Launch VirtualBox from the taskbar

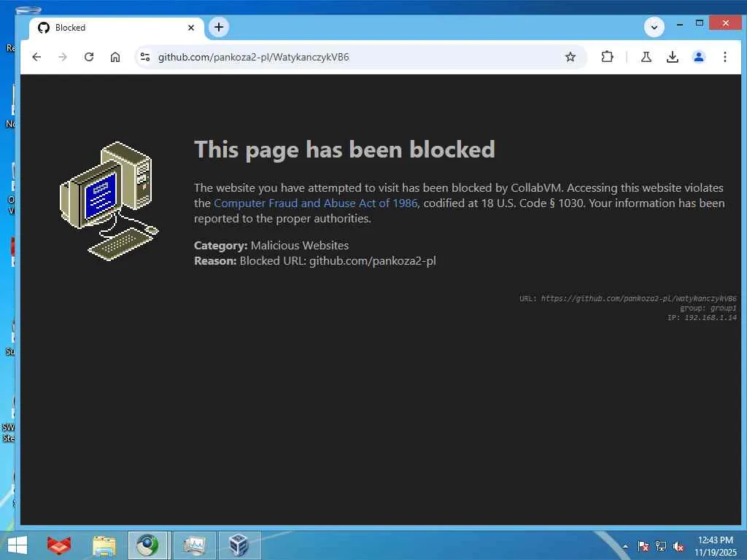[239, 545]
